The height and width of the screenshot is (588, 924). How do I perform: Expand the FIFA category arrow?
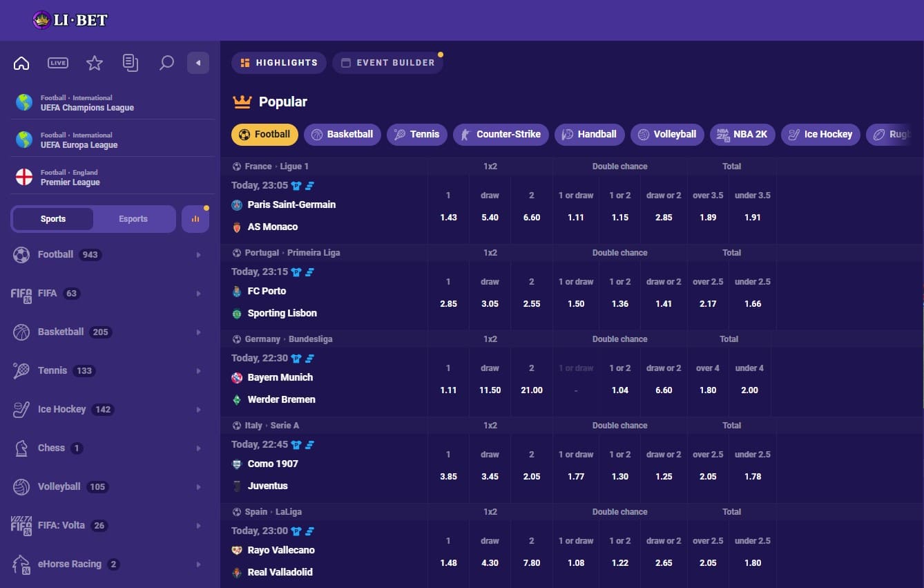tap(198, 294)
